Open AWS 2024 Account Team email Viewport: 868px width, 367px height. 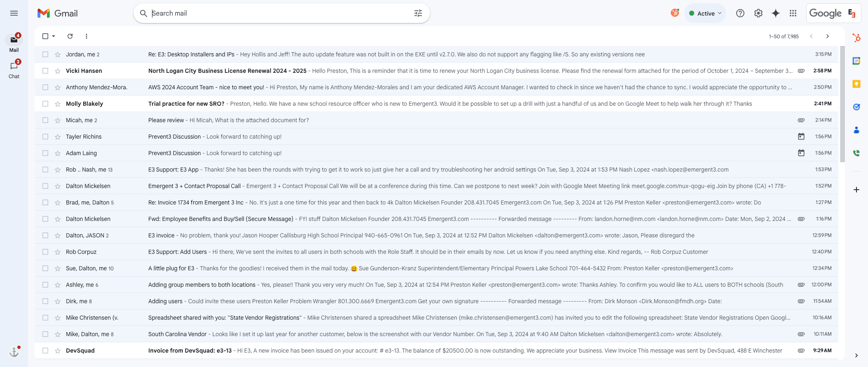[436, 87]
